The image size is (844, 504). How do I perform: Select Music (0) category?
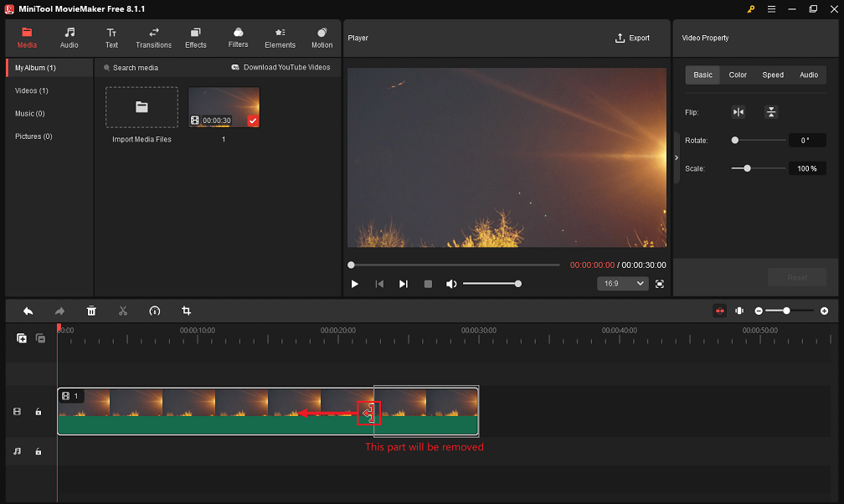29,114
